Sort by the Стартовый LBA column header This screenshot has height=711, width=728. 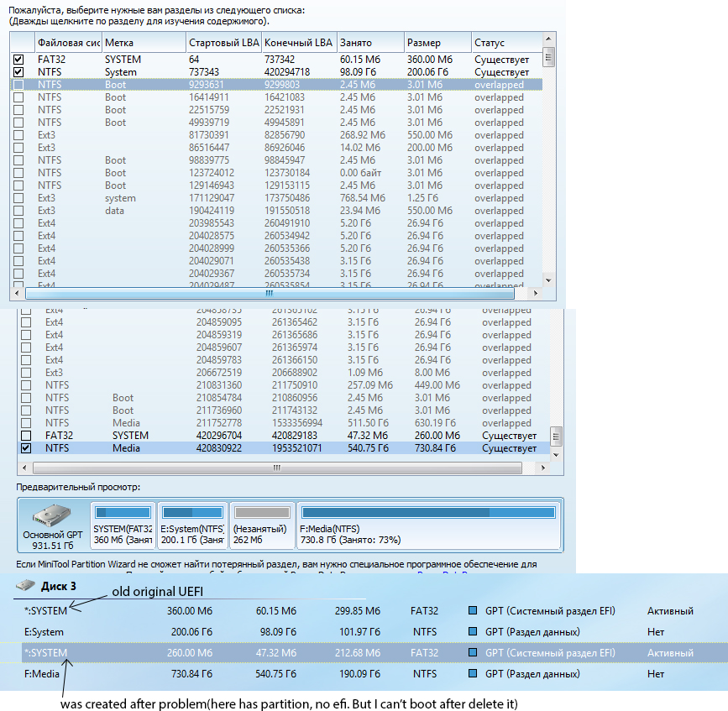tap(223, 43)
